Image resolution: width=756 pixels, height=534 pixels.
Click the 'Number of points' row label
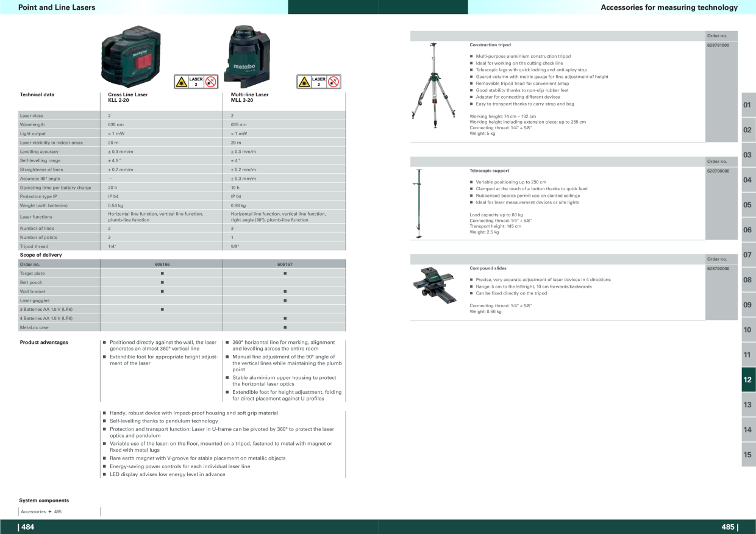(38, 237)
